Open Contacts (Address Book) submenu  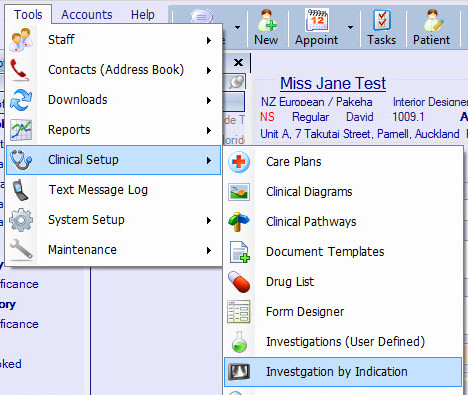(113, 70)
